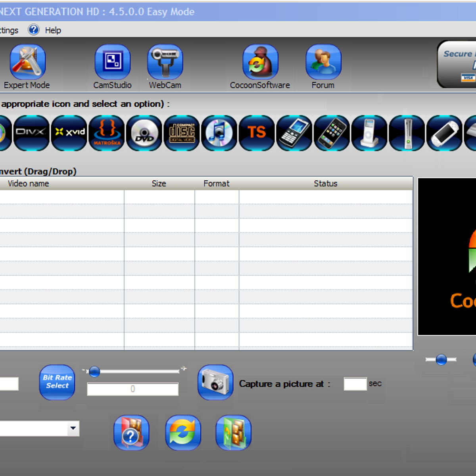Click the Bit Rate Select button
Screen dimensions: 476x476
(x=57, y=382)
